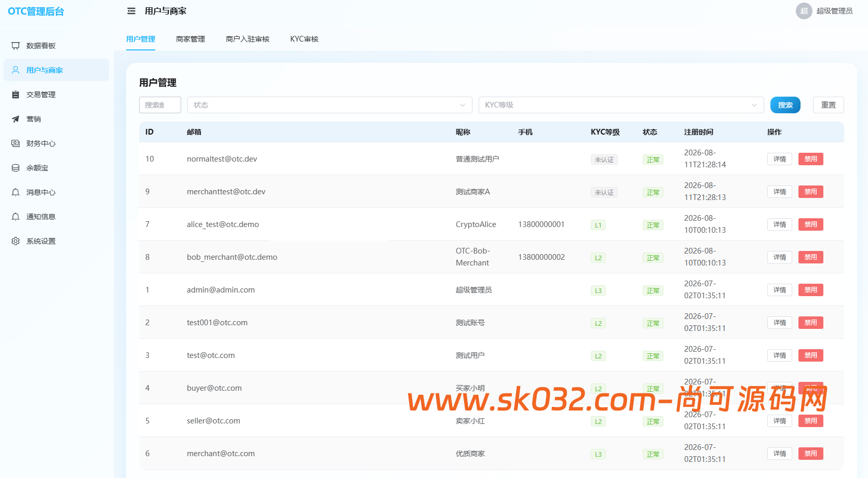Click the OTC管理后台 logo
The width and height of the screenshot is (868, 478).
pos(36,11)
